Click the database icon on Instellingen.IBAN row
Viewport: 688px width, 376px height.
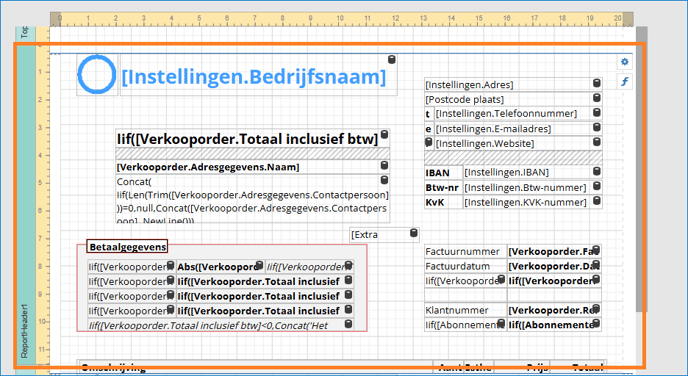(597, 171)
